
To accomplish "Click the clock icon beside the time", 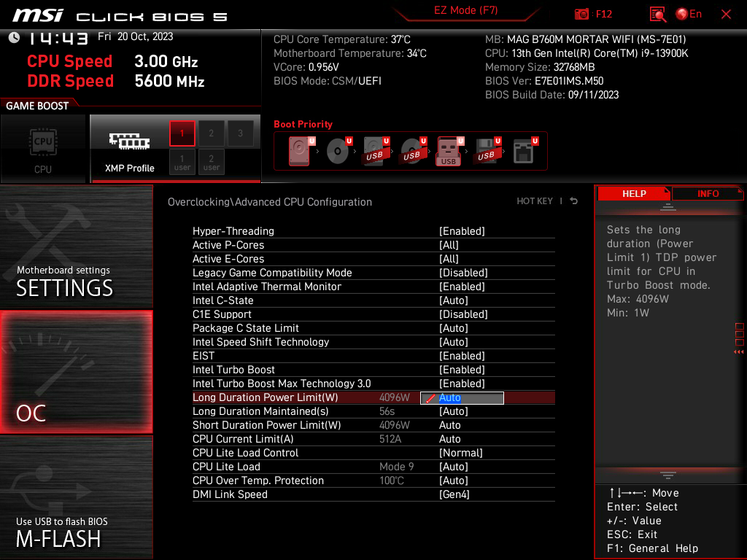I will point(15,37).
